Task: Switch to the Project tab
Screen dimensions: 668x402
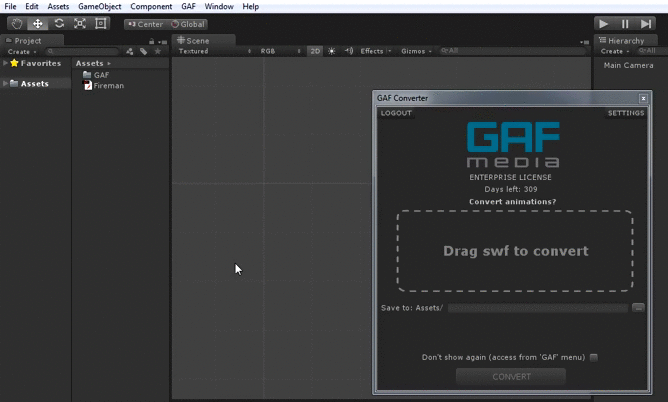Action: click(x=32, y=40)
